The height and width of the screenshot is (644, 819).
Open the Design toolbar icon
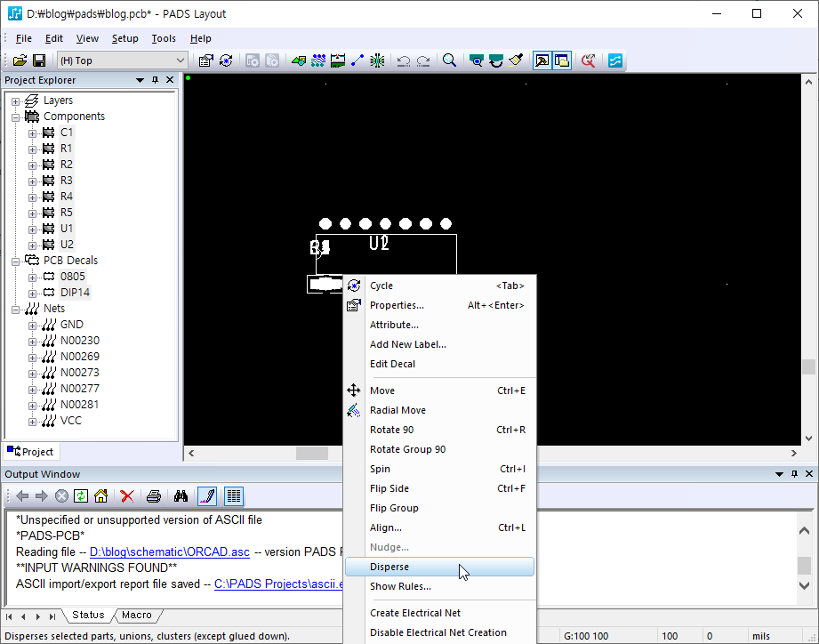point(318,60)
